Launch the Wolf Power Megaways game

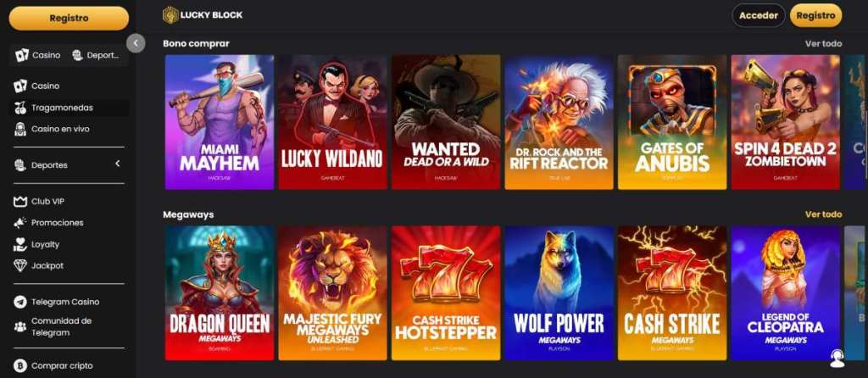click(x=559, y=293)
